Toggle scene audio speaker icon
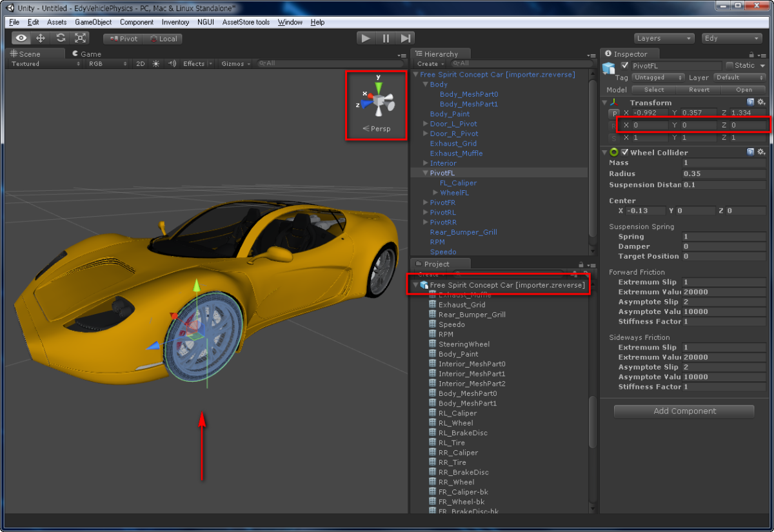This screenshot has height=532, width=774. pyautogui.click(x=172, y=64)
